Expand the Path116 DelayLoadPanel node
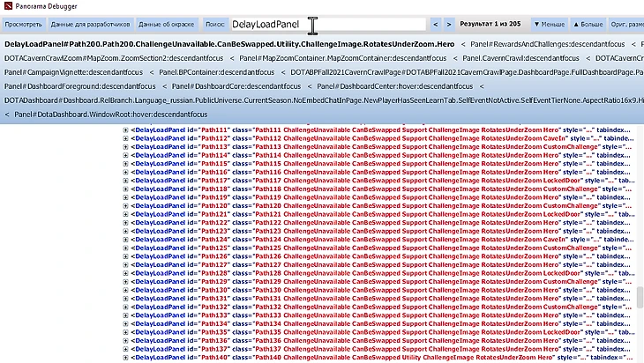Viewport: 644px width, 363px height. tap(125, 173)
